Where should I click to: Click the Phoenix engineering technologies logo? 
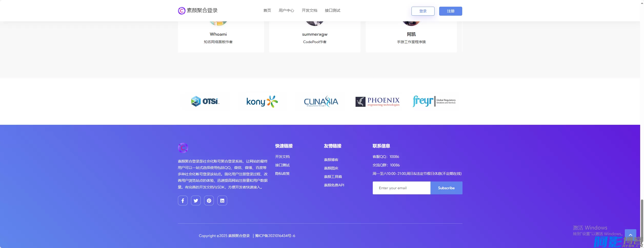[377, 102]
